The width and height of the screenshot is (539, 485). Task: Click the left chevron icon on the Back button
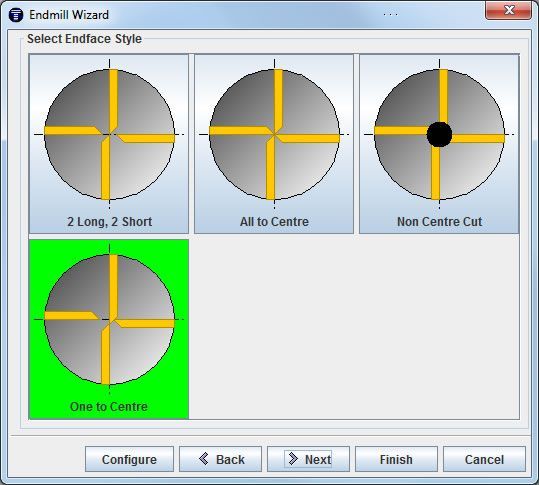click(204, 459)
